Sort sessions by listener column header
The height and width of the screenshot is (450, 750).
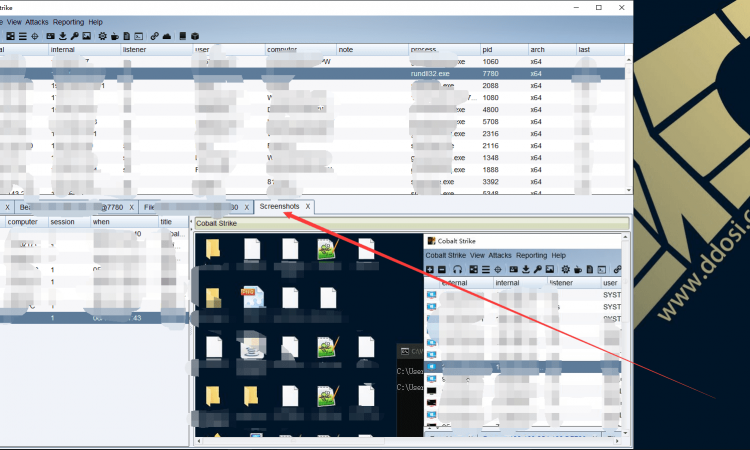click(157, 49)
